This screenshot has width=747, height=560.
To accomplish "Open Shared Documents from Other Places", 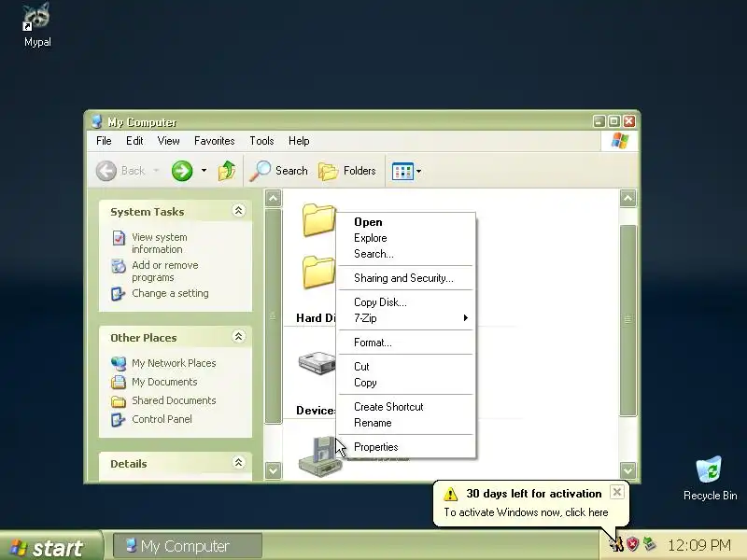I will [174, 400].
